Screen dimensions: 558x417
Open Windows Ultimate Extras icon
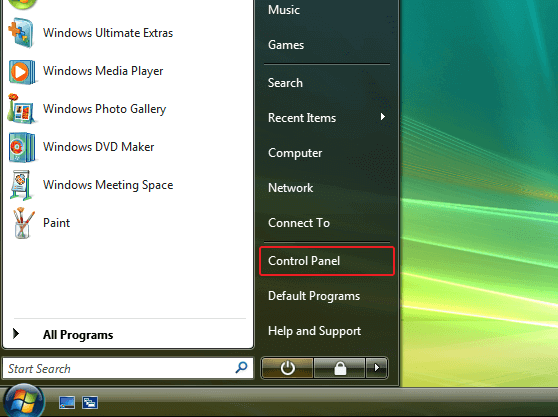pos(21,33)
